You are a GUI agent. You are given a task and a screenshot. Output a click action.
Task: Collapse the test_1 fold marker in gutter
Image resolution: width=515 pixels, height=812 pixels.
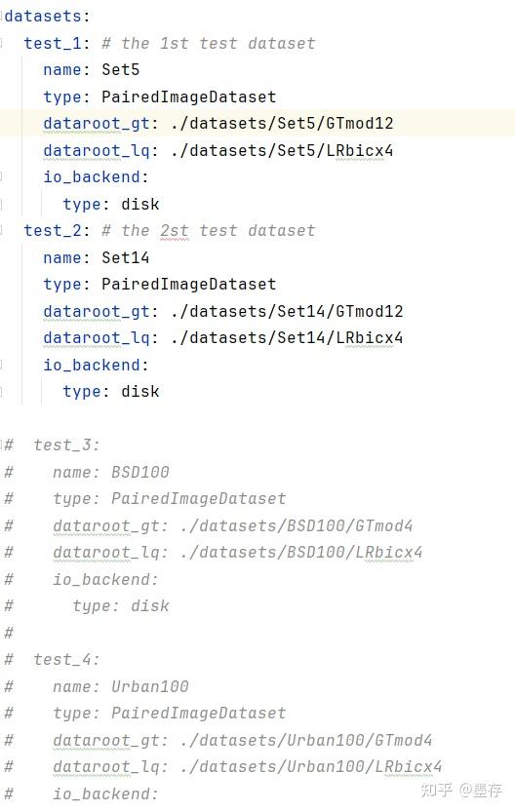click(2, 43)
